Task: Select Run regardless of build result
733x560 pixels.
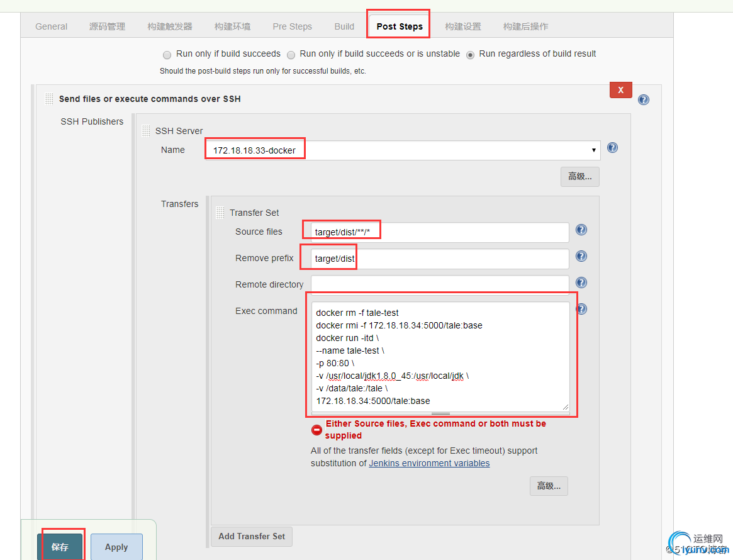Action: (470, 55)
